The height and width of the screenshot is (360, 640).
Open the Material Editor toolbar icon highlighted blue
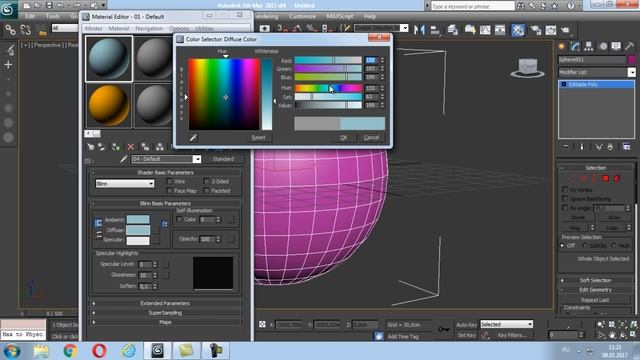pos(518,30)
